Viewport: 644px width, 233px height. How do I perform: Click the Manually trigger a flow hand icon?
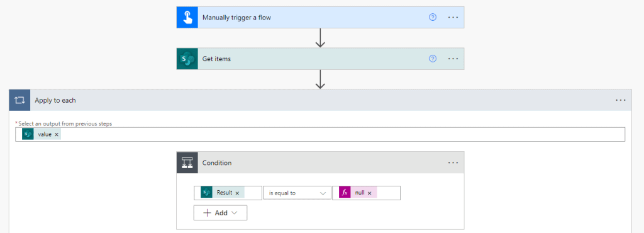pyautogui.click(x=187, y=17)
